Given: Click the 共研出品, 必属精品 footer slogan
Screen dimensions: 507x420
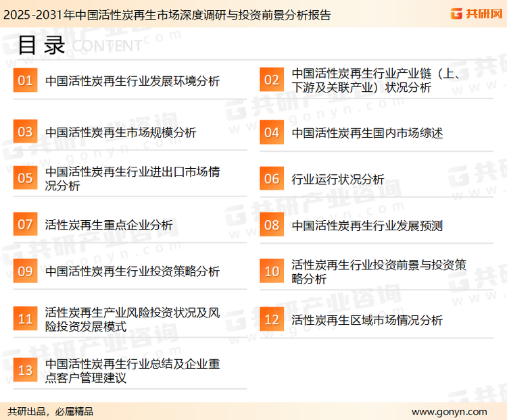Looking at the screenshot, I should click(51, 411).
